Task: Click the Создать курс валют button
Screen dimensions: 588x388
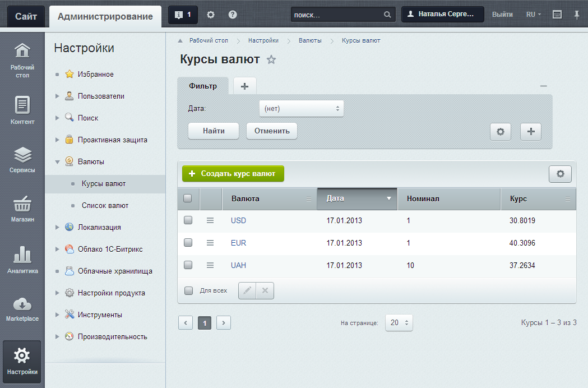Action: (x=233, y=174)
